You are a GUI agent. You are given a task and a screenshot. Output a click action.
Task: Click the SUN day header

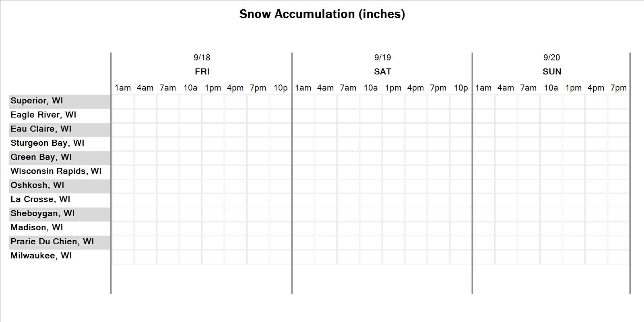tap(552, 72)
